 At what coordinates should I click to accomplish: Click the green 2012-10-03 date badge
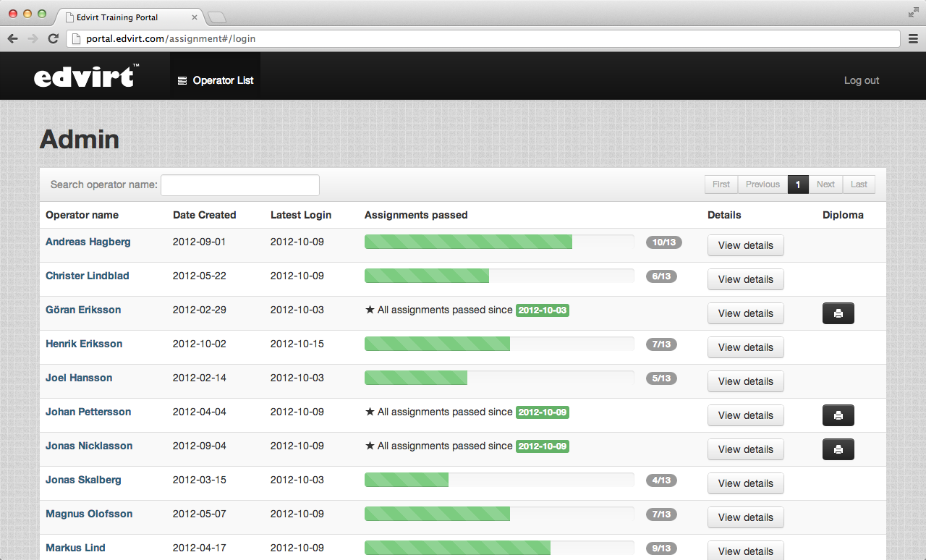click(543, 310)
